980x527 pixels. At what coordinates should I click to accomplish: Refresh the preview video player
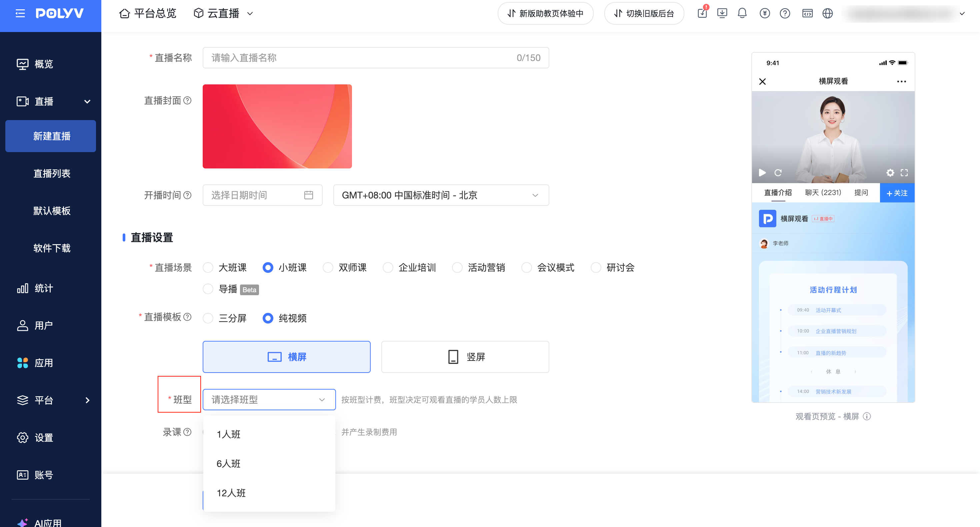(778, 172)
